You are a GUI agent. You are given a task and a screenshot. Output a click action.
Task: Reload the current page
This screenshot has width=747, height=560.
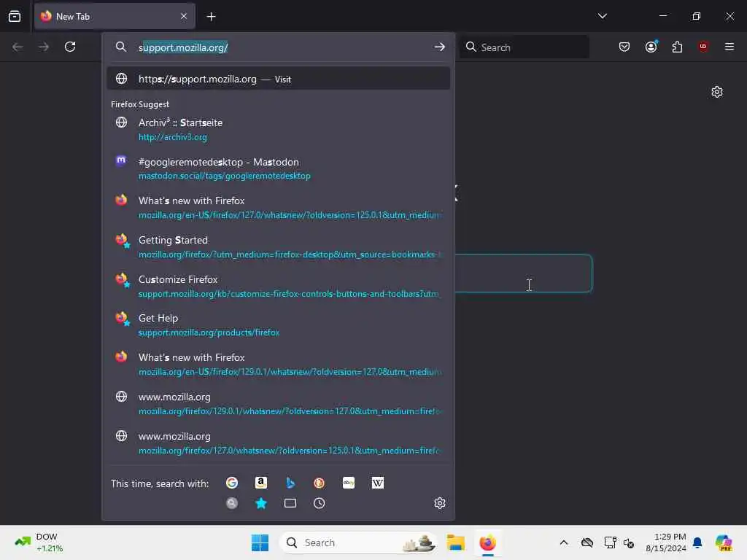click(70, 47)
